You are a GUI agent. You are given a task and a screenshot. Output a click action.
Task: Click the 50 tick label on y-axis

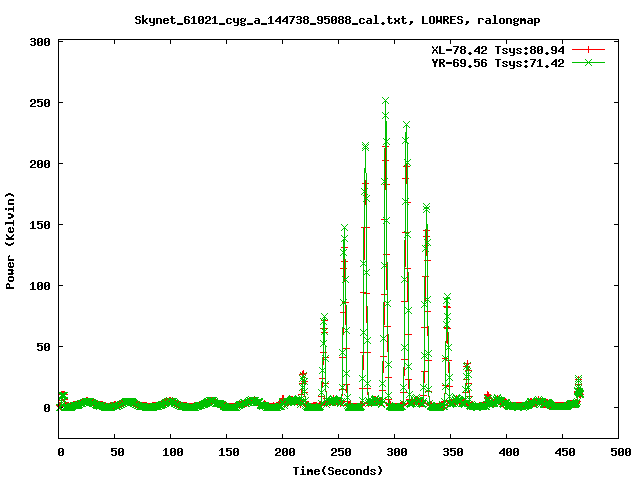[45, 347]
